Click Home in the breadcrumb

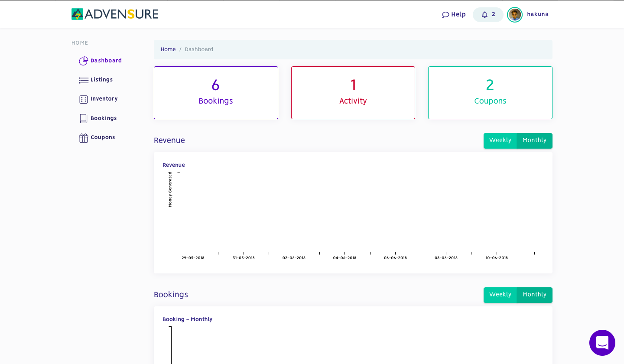click(168, 49)
